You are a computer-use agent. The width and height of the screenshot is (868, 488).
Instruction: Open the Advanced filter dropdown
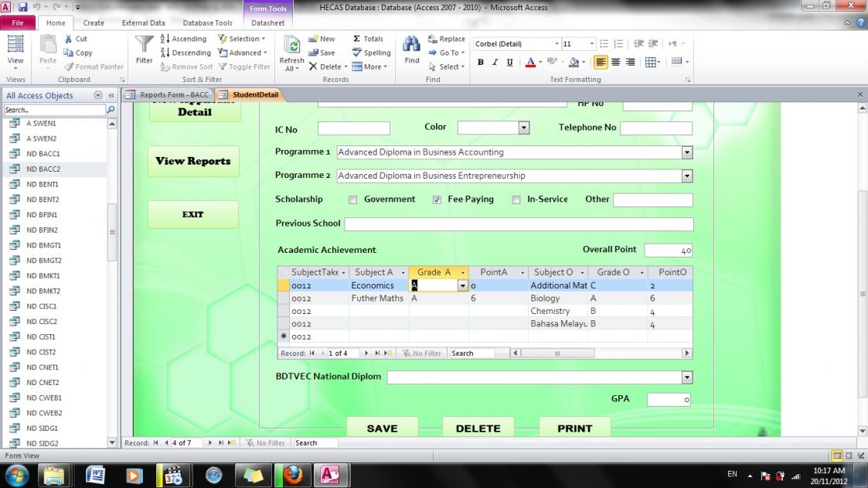(243, 53)
